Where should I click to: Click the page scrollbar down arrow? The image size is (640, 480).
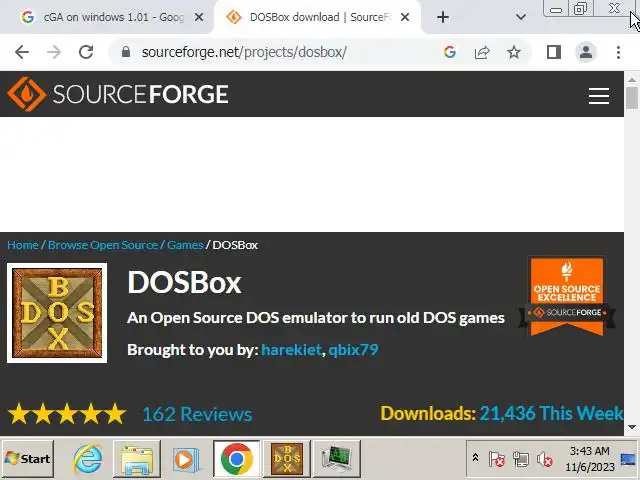click(632, 427)
